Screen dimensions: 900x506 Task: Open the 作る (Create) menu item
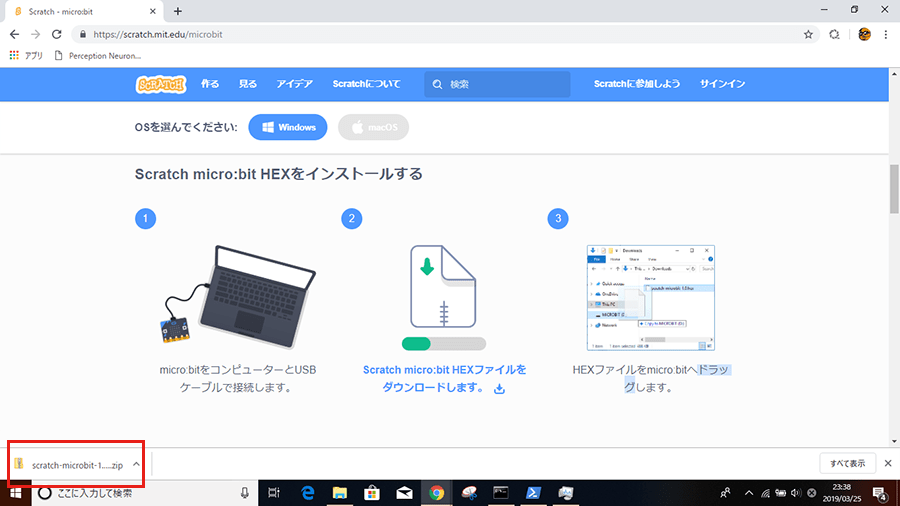[x=210, y=84]
